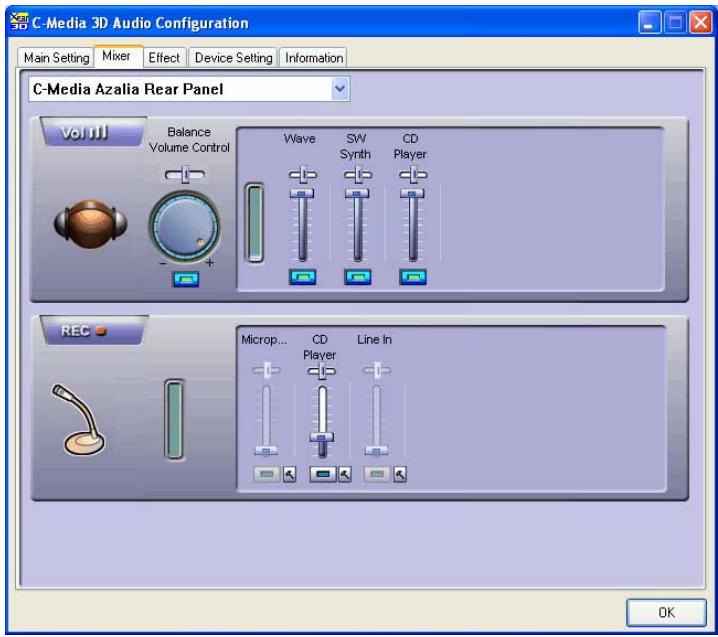Viewport: 718px width, 637px height.
Task: Mute the SW Synth channel
Action: click(x=358, y=277)
